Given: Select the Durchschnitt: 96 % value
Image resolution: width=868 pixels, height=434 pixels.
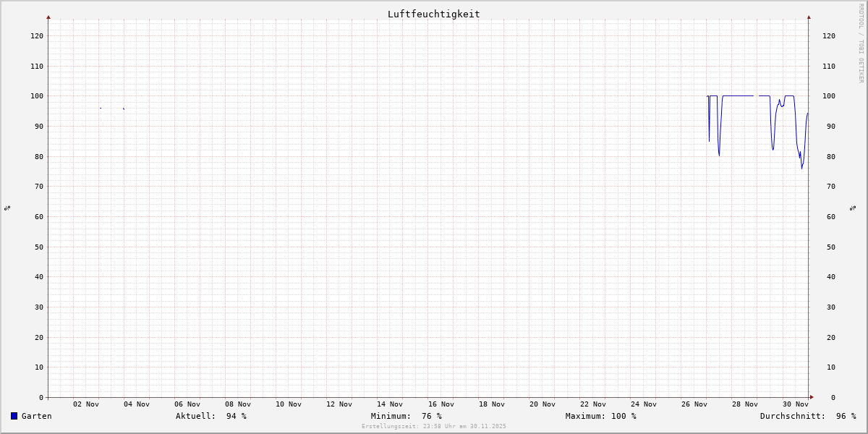Looking at the screenshot, I should [x=808, y=416].
